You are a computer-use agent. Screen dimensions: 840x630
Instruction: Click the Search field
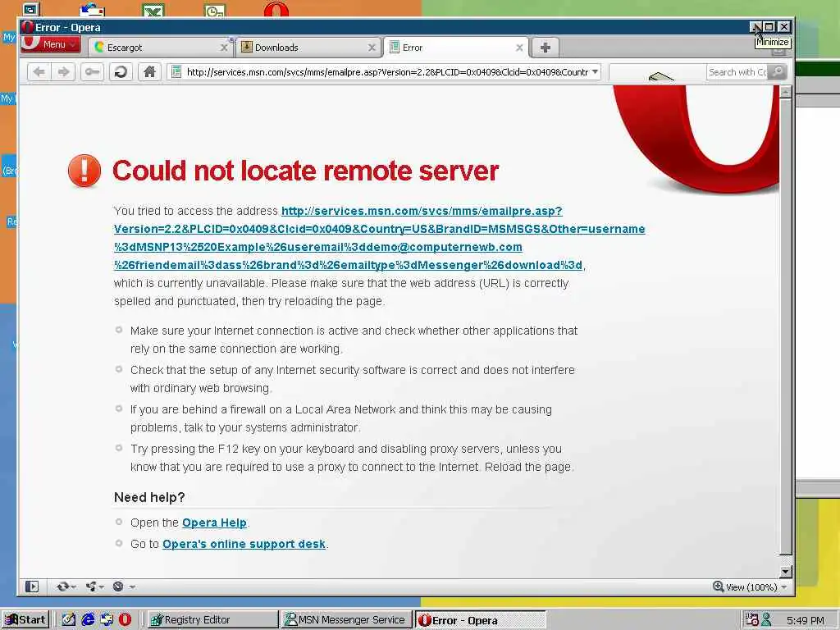tap(737, 72)
